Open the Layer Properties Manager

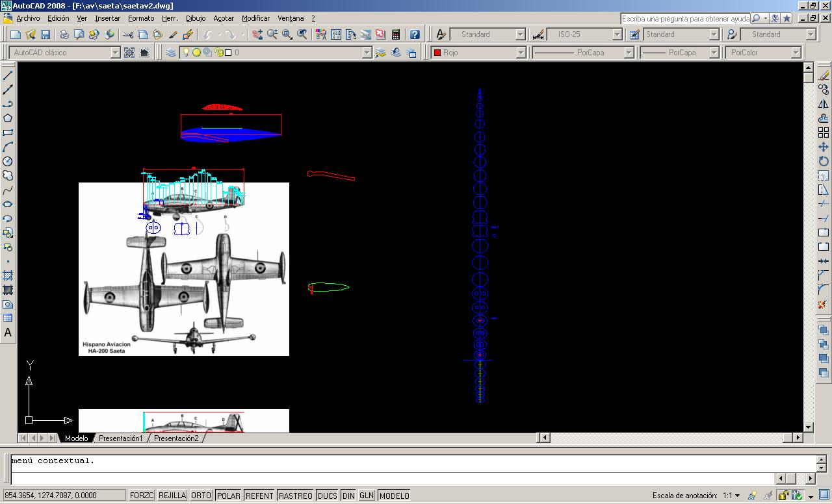171,53
